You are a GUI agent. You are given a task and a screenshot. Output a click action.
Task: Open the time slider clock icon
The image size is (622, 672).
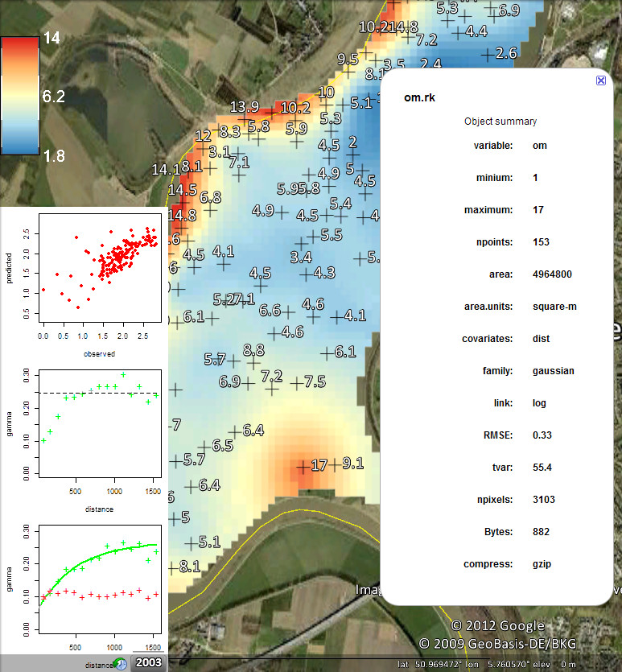click(120, 664)
